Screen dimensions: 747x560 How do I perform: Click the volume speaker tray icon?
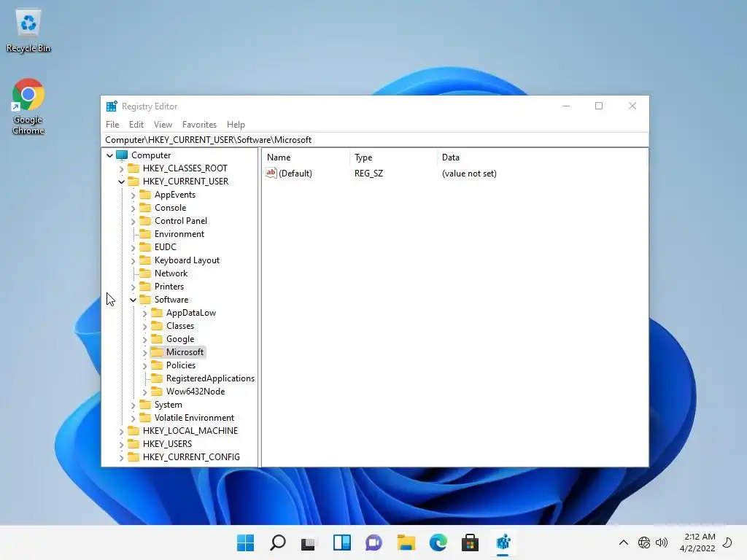662,542
